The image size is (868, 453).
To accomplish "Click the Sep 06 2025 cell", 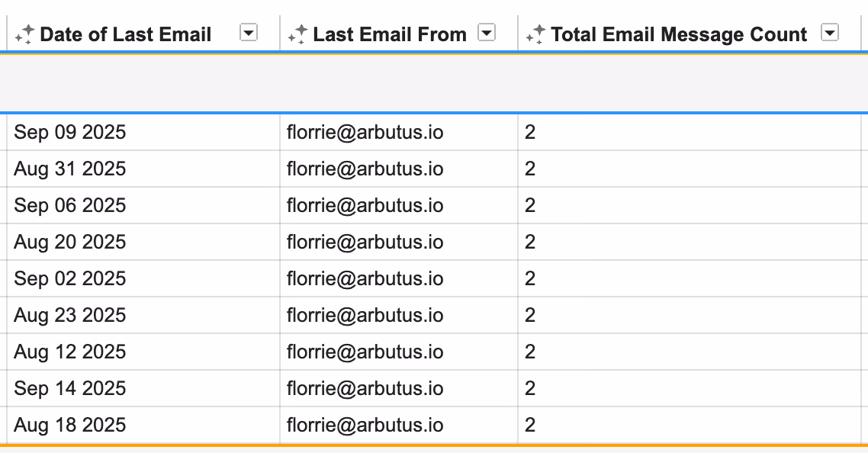I will pos(143,205).
